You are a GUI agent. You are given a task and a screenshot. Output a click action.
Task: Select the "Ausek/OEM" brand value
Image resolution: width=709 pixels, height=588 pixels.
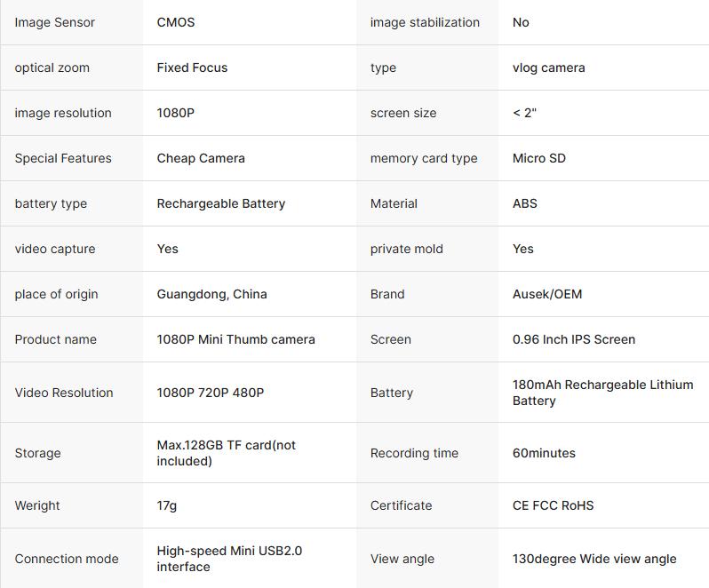pyautogui.click(x=547, y=294)
